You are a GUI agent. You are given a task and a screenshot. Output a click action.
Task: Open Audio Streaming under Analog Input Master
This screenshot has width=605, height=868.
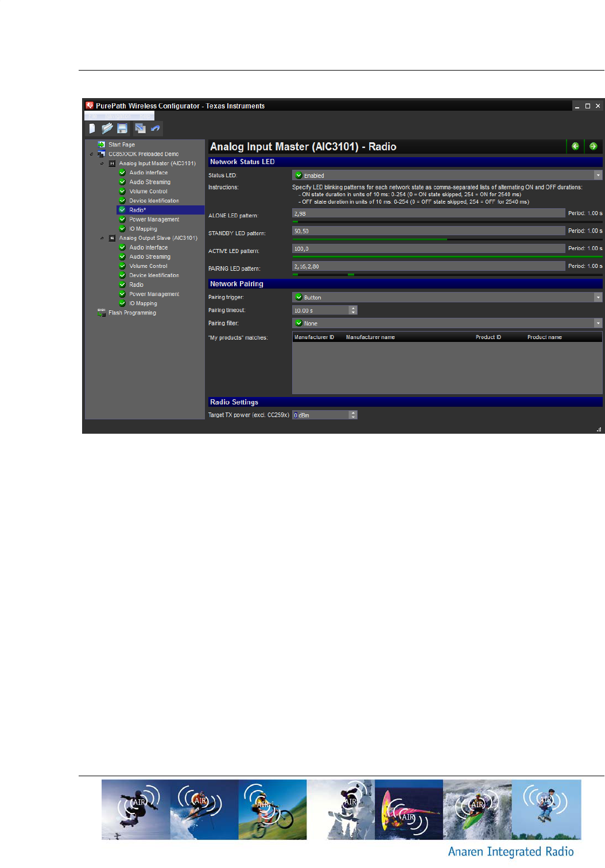(x=150, y=182)
